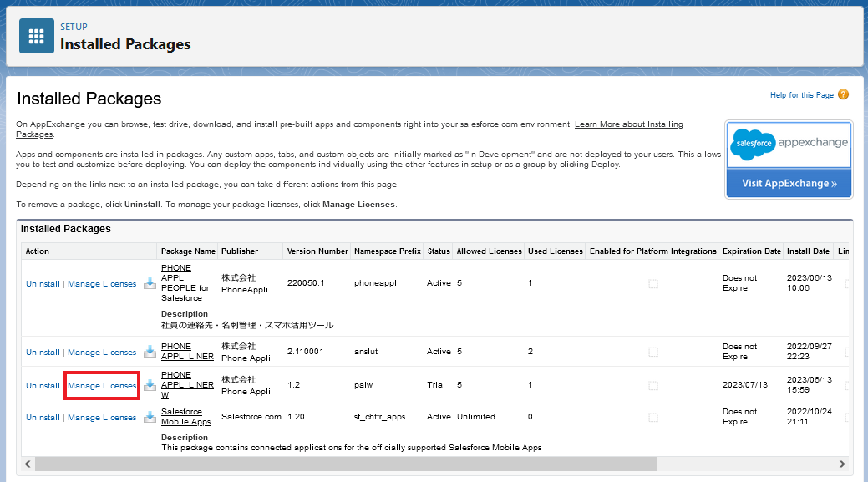Image resolution: width=868 pixels, height=482 pixels.
Task: Click download icon for anslut LINER row
Action: pos(150,352)
